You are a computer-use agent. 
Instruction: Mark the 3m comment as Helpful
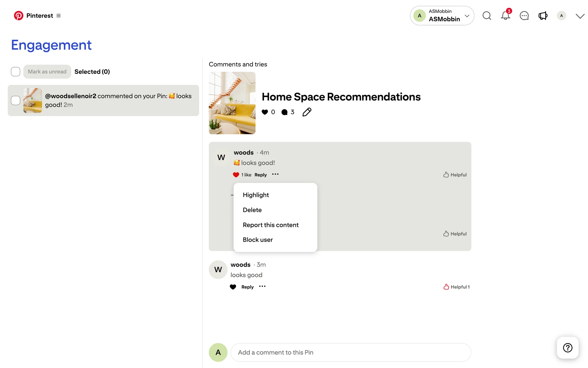(456, 287)
